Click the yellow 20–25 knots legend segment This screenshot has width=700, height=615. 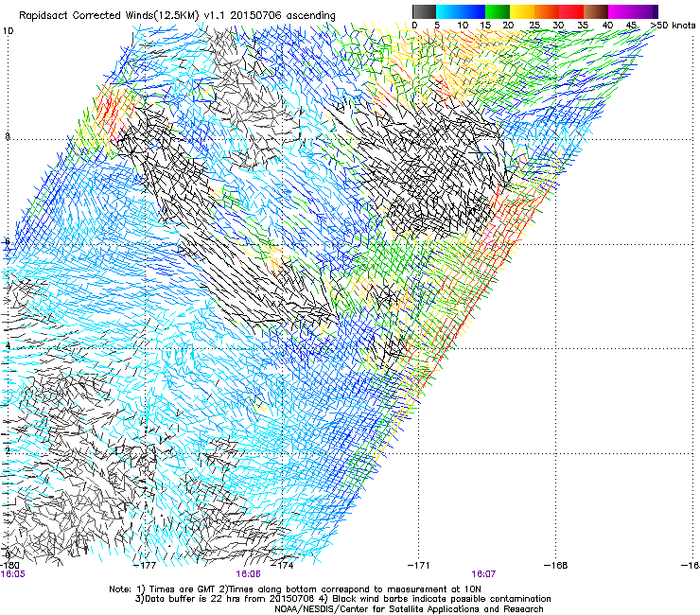click(x=522, y=11)
